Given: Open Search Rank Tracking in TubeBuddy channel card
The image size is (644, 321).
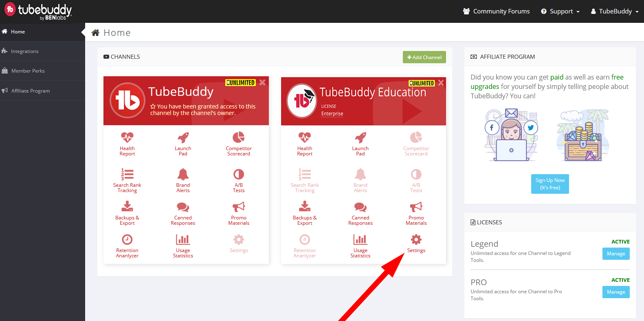Looking at the screenshot, I should pos(127,181).
